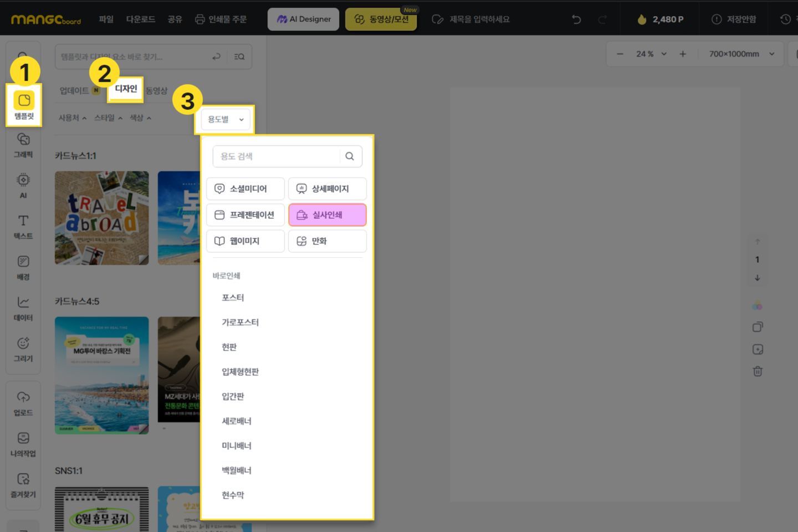This screenshot has width=798, height=532.
Task: Open the 데이터 chart panel
Action: tap(23, 309)
